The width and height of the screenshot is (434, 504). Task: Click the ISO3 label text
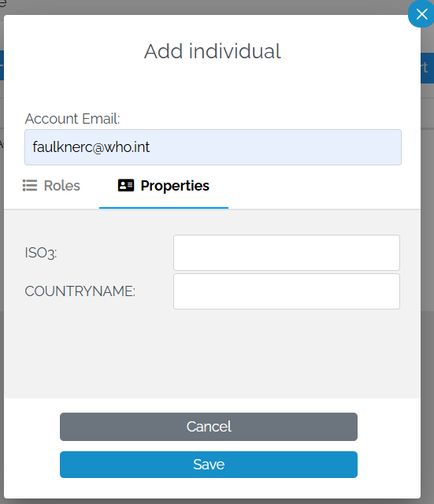(41, 253)
